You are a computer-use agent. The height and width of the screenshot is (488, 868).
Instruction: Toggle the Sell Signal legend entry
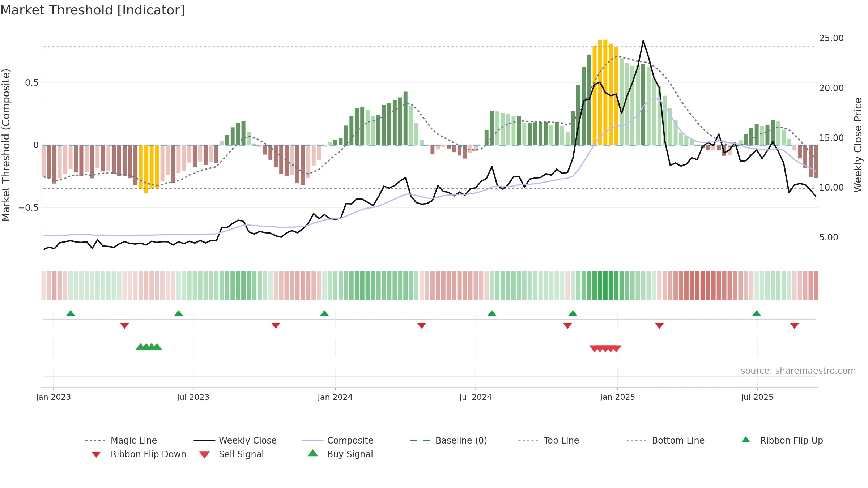[231, 454]
